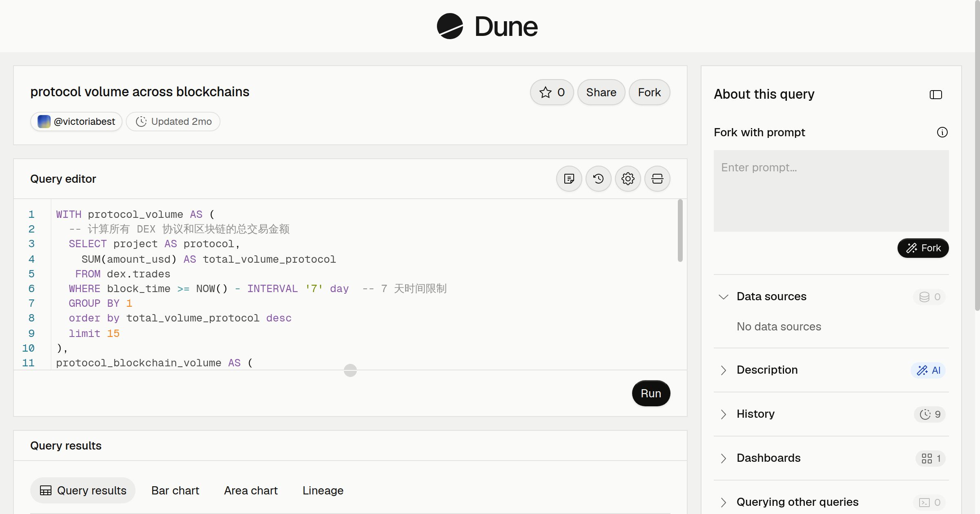Focus the Enter prompt text area
This screenshot has height=514, width=980.
coord(831,191)
